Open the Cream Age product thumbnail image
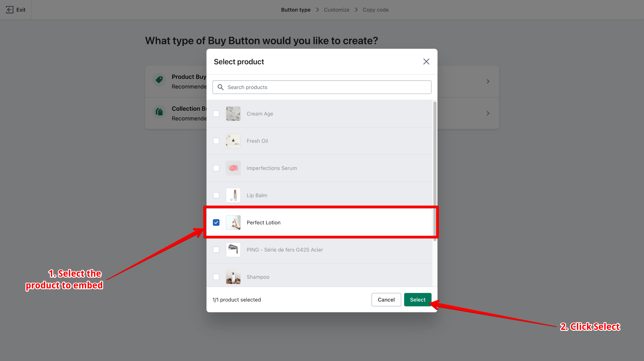Screen dimensions: 644x361 233,114
